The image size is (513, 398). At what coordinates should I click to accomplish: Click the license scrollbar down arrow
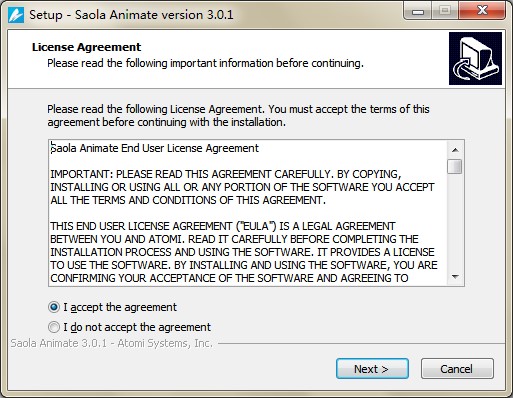[455, 277]
